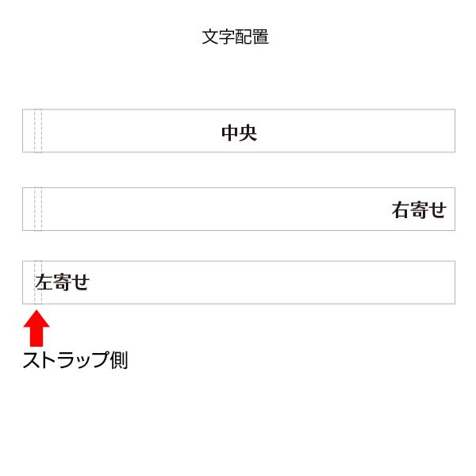Image resolution: width=476 pixels, height=476 pixels.
Task: Click the 右 kanji in the right-aligned bar
Action: (401, 210)
